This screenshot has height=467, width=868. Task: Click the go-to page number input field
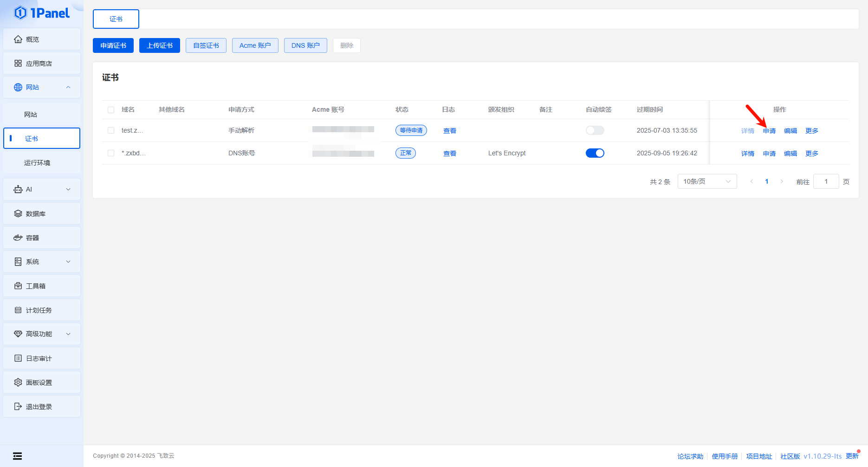(826, 181)
